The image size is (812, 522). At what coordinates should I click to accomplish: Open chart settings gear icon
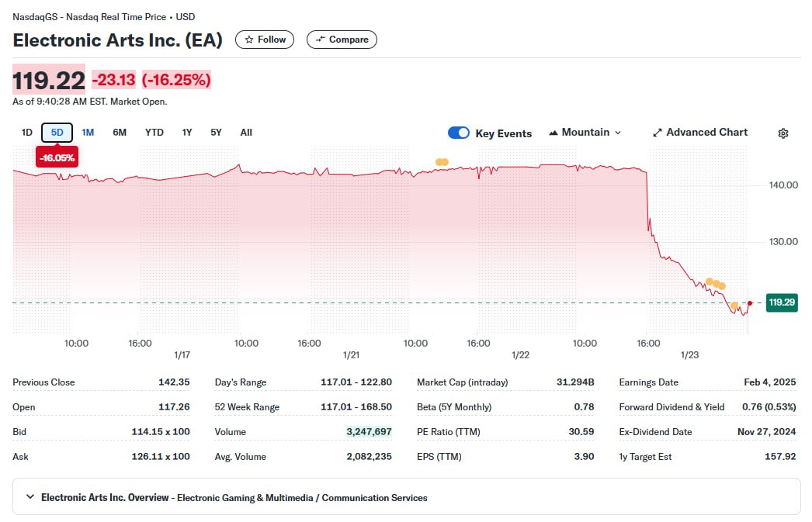click(783, 133)
